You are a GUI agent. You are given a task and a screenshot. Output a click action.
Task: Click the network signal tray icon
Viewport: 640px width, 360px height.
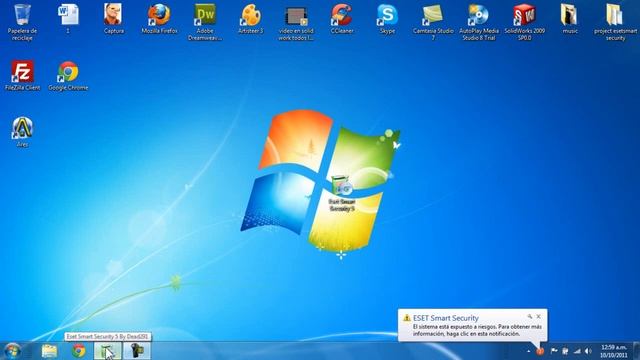577,351
